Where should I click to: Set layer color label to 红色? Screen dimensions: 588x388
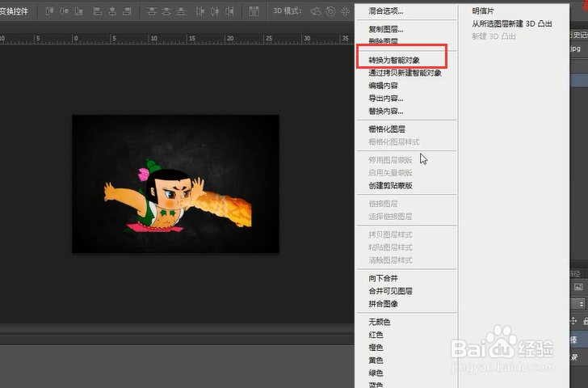[376, 335]
